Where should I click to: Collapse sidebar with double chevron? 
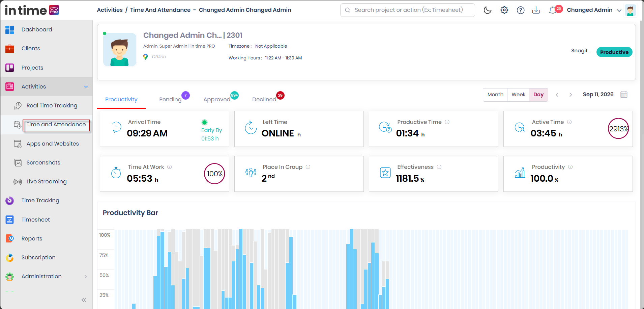(x=84, y=300)
